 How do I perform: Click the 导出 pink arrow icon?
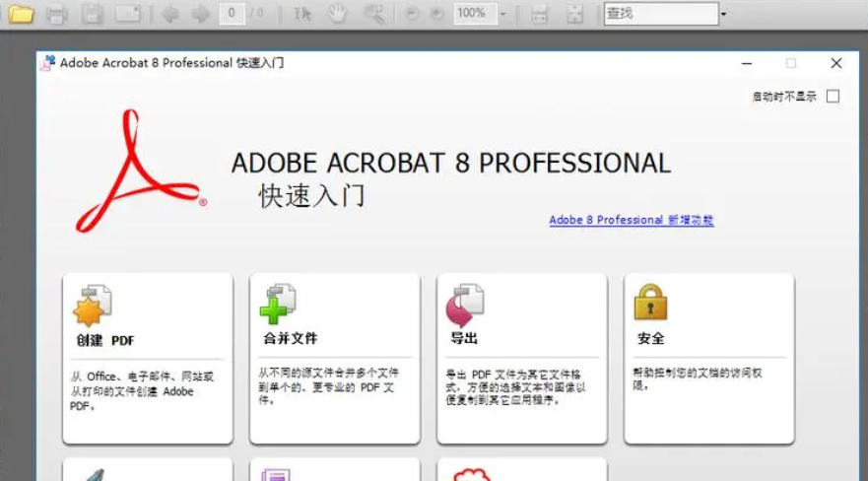(465, 306)
